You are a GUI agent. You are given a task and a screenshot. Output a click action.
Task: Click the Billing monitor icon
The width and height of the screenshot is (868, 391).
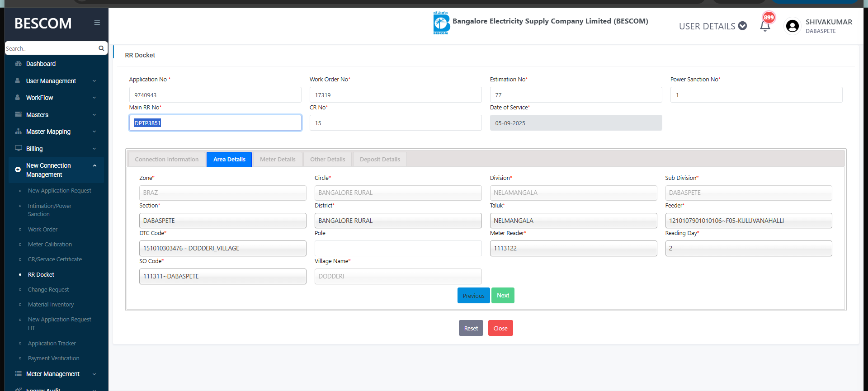pyautogui.click(x=19, y=148)
